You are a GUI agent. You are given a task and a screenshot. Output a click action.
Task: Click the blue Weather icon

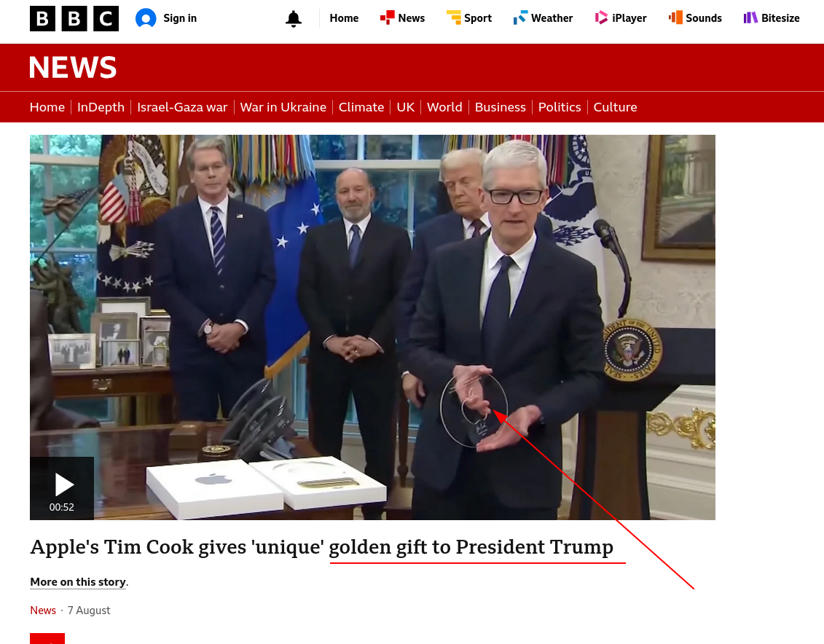(520, 18)
